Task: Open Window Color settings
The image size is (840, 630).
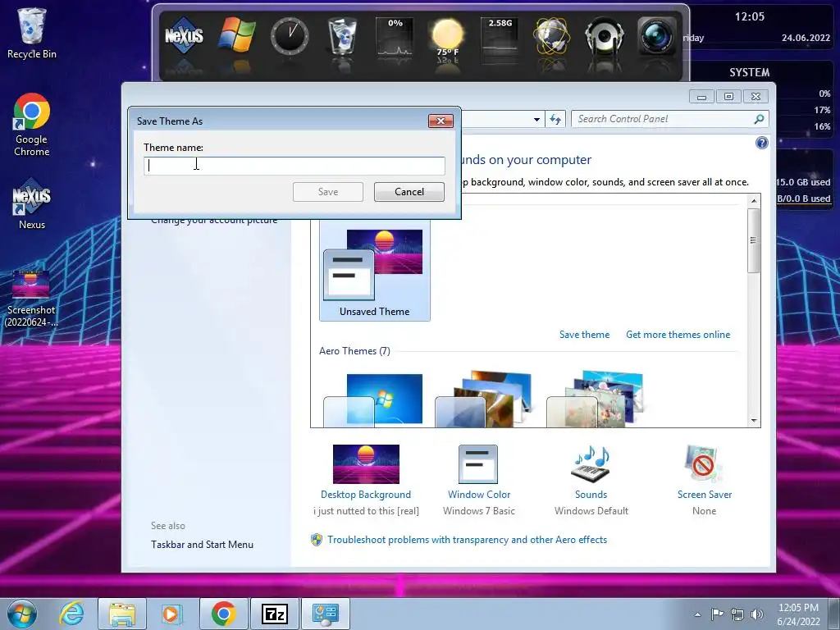Action: [x=479, y=479]
